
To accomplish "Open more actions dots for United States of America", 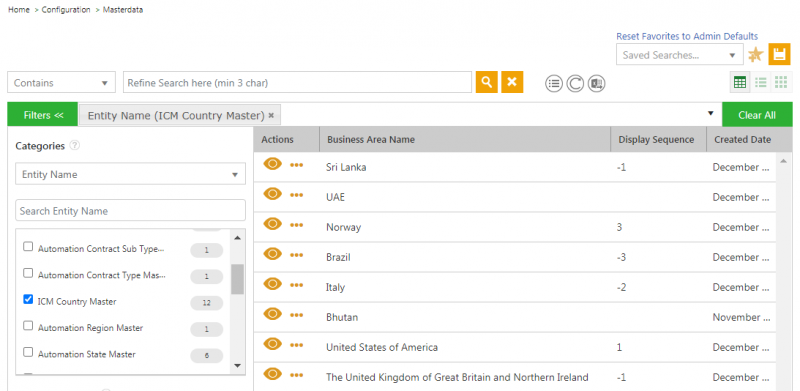I will (296, 346).
